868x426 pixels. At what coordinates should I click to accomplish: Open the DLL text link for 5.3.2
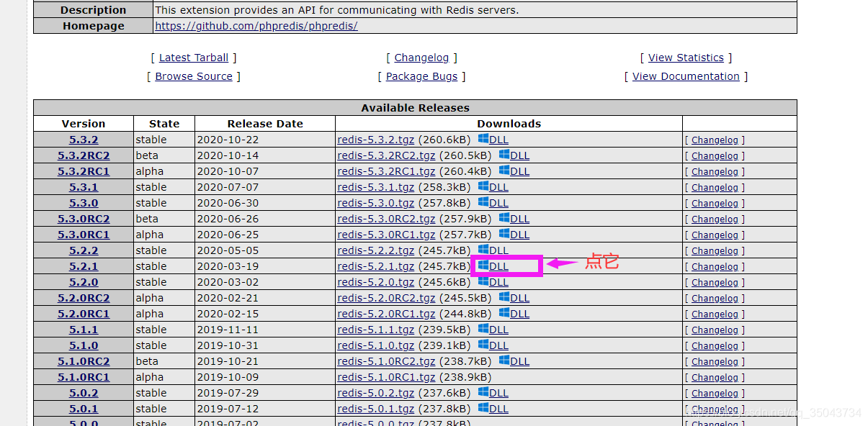tap(498, 140)
